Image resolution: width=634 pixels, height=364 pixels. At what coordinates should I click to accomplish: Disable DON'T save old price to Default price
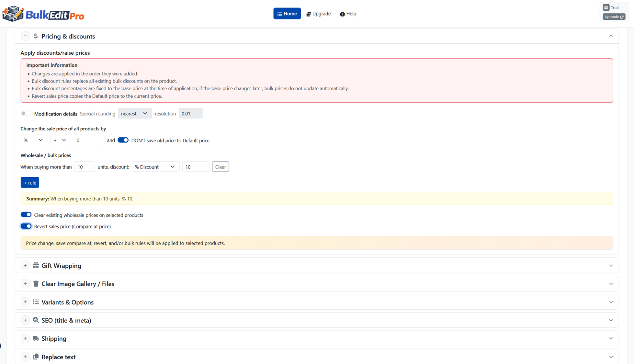pos(123,140)
